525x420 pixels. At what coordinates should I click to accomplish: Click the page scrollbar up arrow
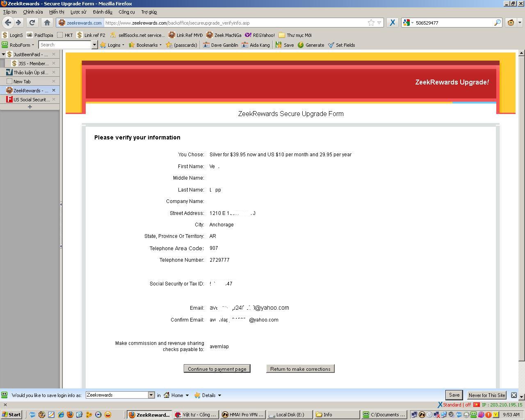pyautogui.click(x=521, y=53)
